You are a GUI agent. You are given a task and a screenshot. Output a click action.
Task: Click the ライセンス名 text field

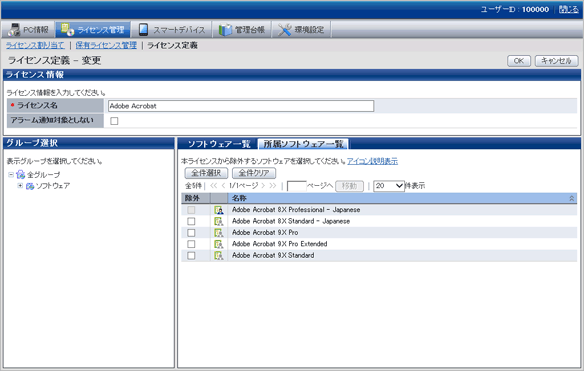pyautogui.click(x=241, y=106)
